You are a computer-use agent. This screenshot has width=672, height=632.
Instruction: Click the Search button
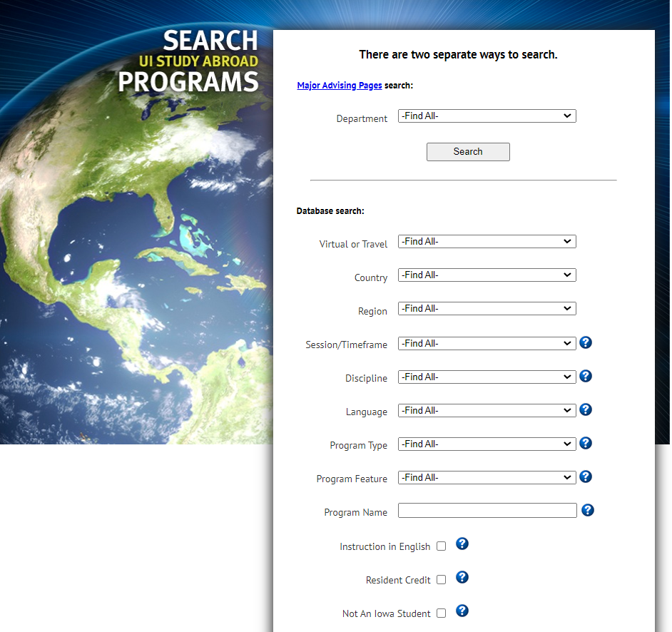468,152
